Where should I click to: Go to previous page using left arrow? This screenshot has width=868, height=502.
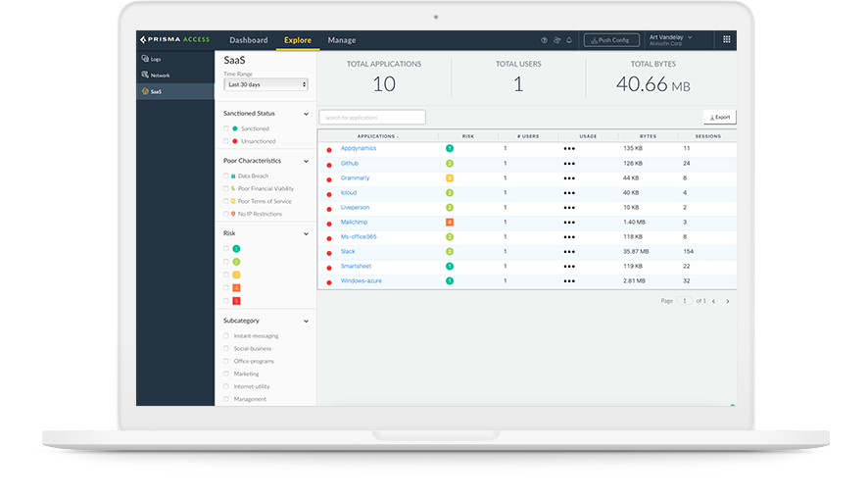[713, 301]
